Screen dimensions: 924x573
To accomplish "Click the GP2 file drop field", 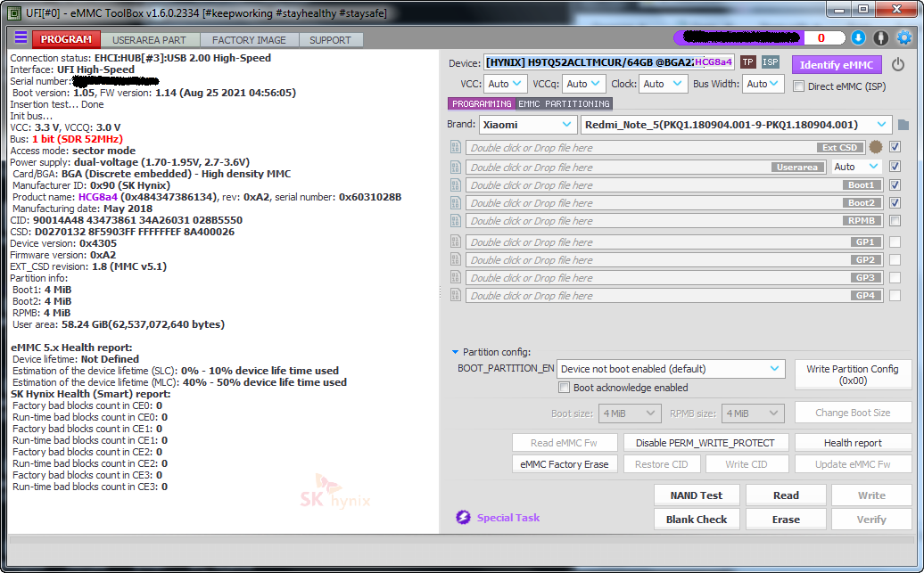I will [674, 259].
